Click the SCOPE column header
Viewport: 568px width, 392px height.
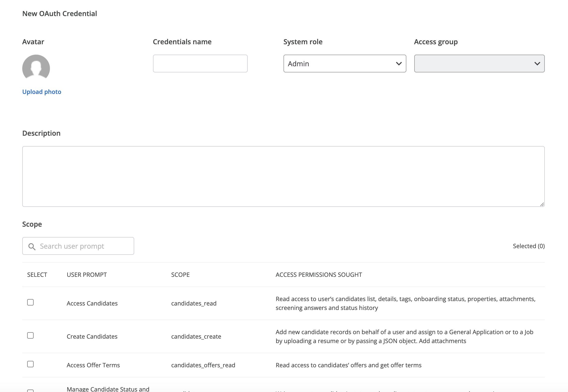(180, 275)
